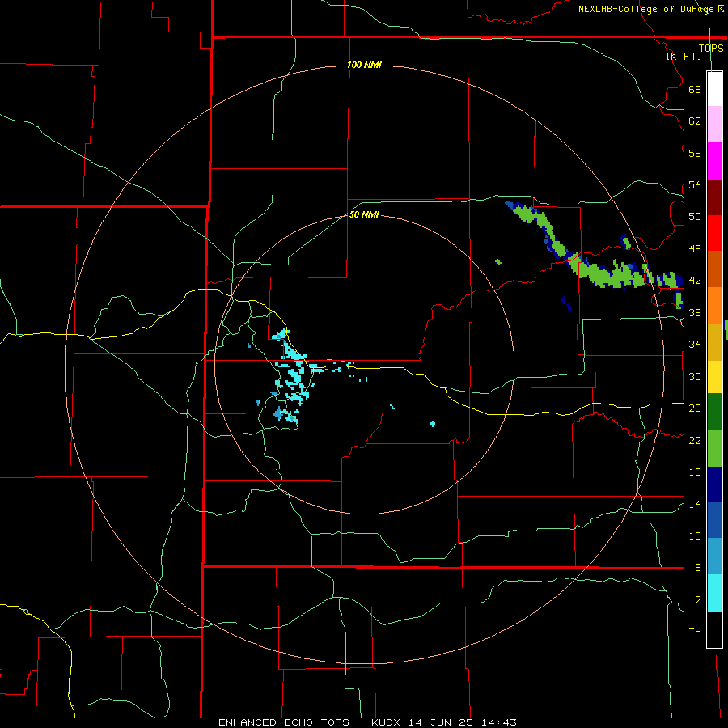
Task: Select the light green legend swatch
Action: [714, 448]
